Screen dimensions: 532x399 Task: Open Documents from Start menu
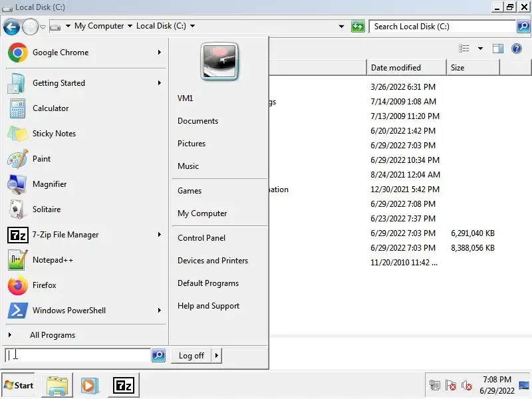(x=198, y=121)
